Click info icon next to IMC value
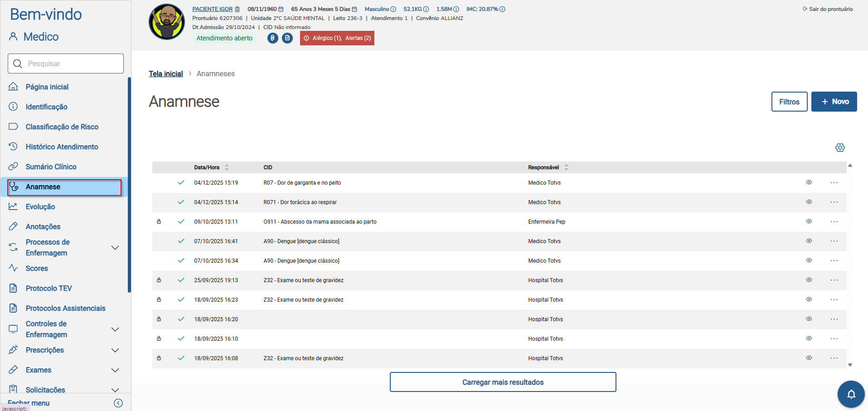Image resolution: width=868 pixels, height=411 pixels. (502, 9)
